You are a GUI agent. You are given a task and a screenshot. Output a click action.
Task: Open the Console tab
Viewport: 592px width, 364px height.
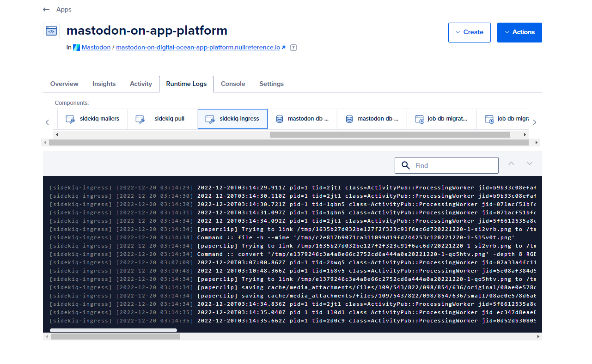click(233, 84)
